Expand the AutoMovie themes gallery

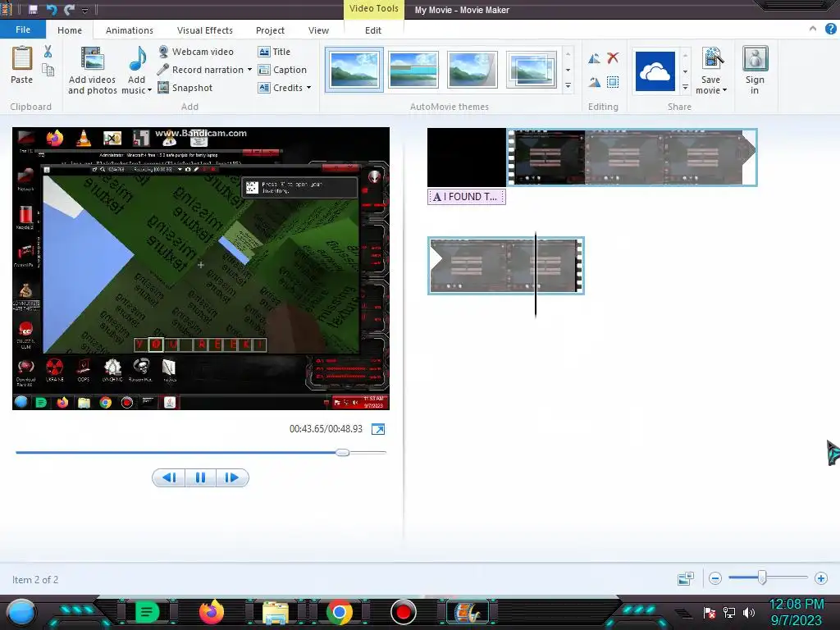(x=568, y=85)
